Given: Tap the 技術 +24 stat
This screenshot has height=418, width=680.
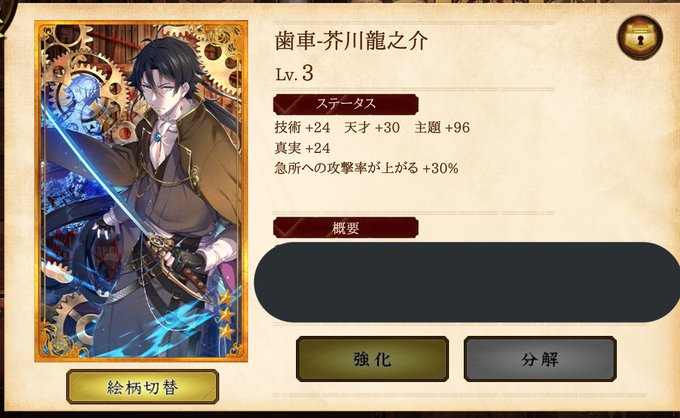Looking at the screenshot, I should (x=302, y=127).
